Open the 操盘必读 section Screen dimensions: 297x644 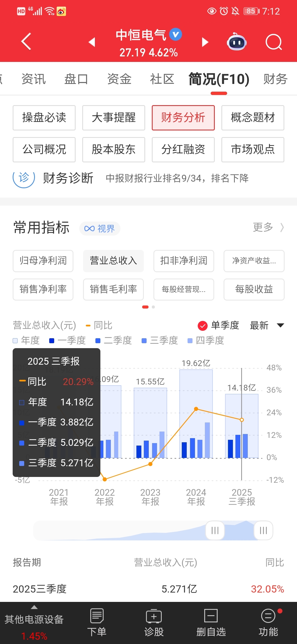[x=44, y=118]
